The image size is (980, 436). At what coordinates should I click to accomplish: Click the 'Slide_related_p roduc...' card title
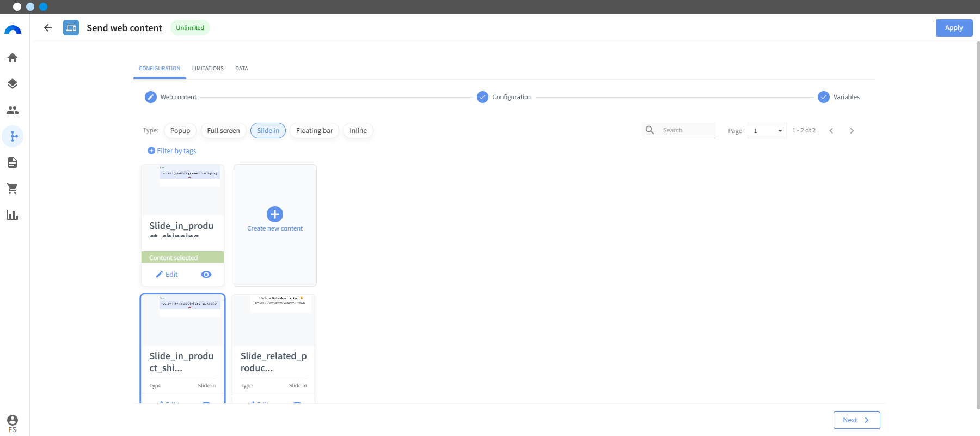point(274,362)
